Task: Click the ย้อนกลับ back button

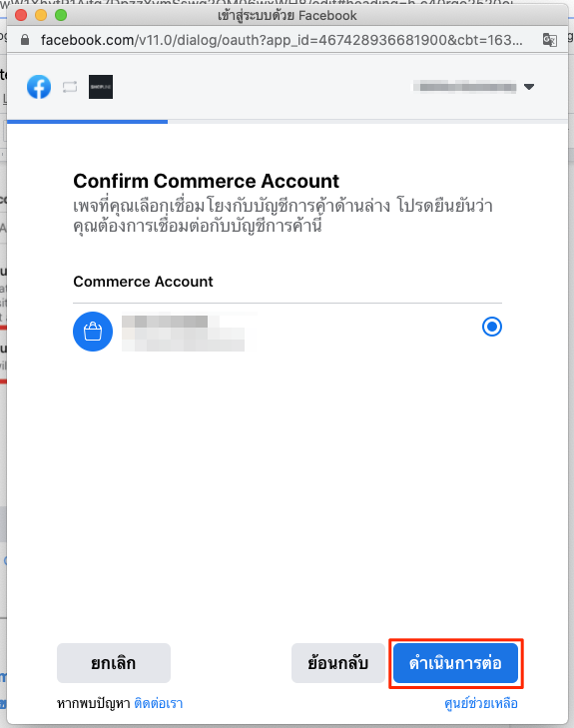Action: [337, 663]
